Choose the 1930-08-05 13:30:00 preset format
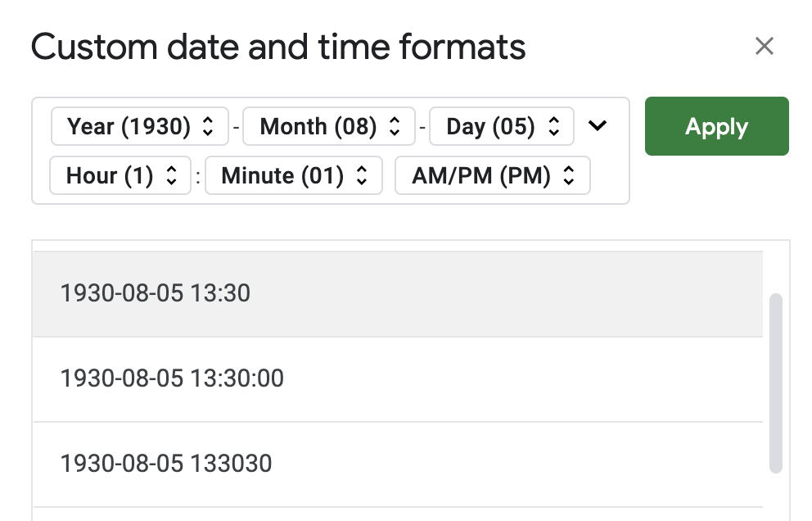 click(x=172, y=378)
